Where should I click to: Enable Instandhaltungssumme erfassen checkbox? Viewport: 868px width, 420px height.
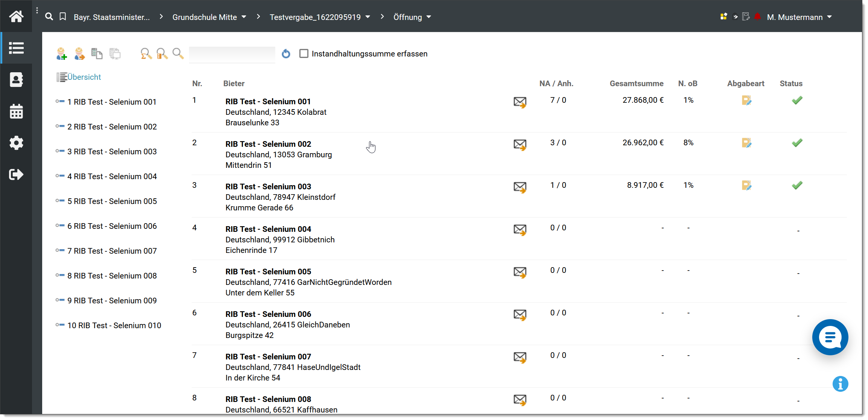(x=304, y=54)
